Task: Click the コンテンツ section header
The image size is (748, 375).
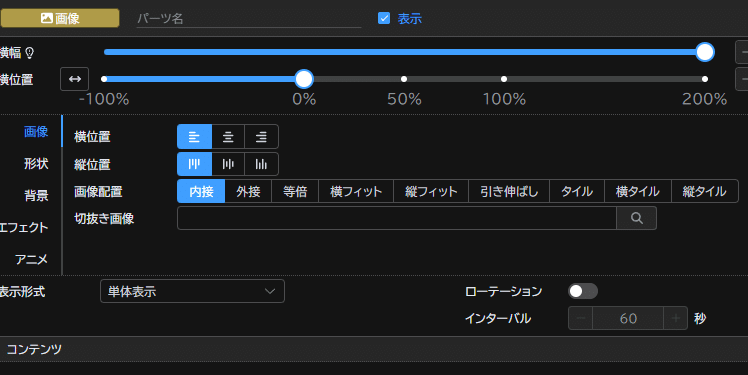Action: click(374, 349)
